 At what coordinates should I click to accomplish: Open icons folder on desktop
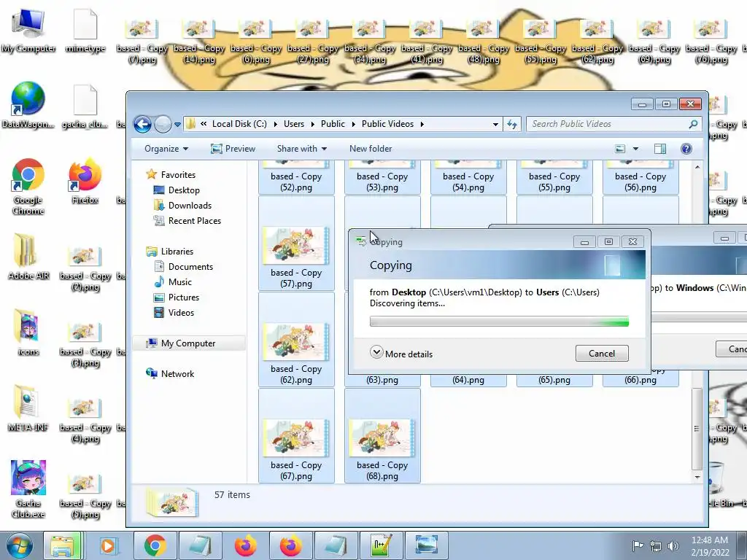pos(28,332)
